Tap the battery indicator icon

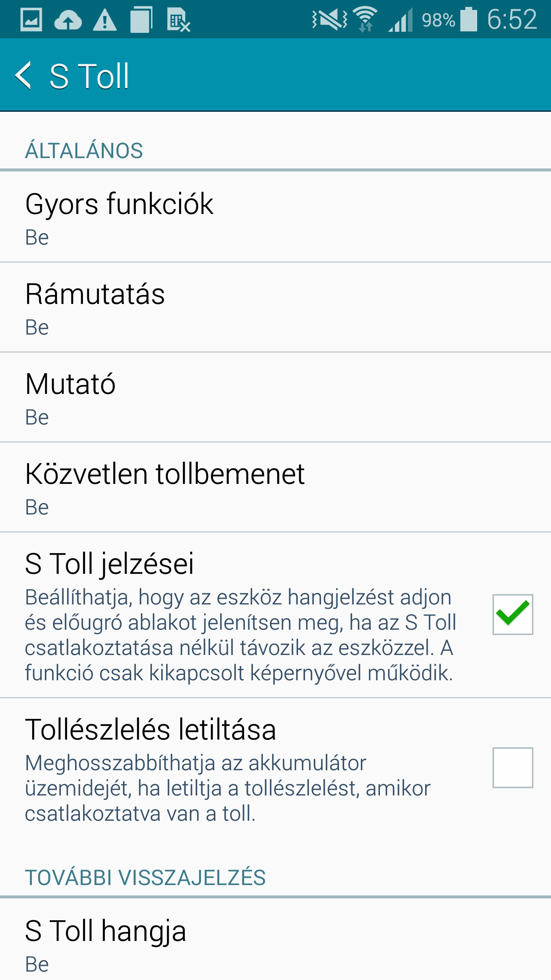(468, 19)
